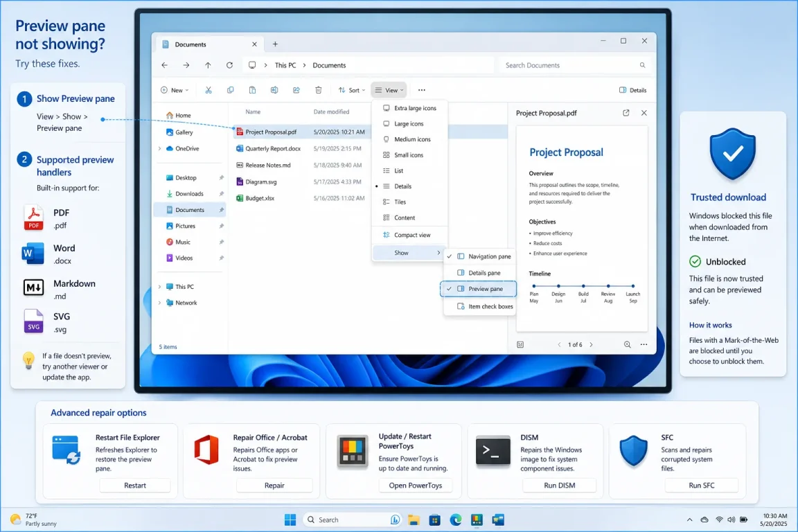Open preview footer more options ellipsis
The width and height of the screenshot is (798, 532).
[644, 345]
